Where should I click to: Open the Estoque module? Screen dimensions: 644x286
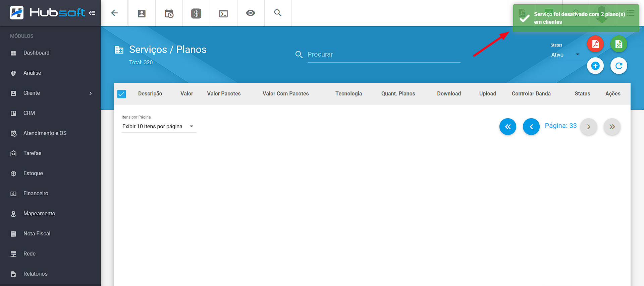[x=50, y=173]
